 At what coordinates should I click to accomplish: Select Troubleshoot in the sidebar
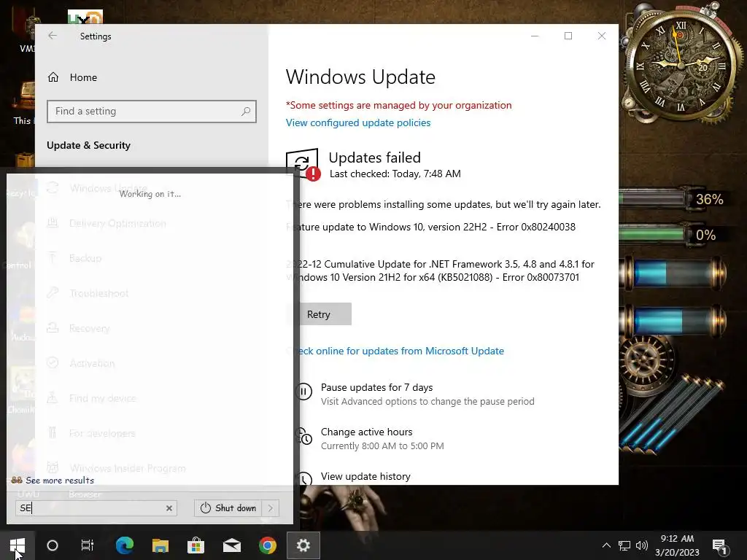(x=98, y=293)
